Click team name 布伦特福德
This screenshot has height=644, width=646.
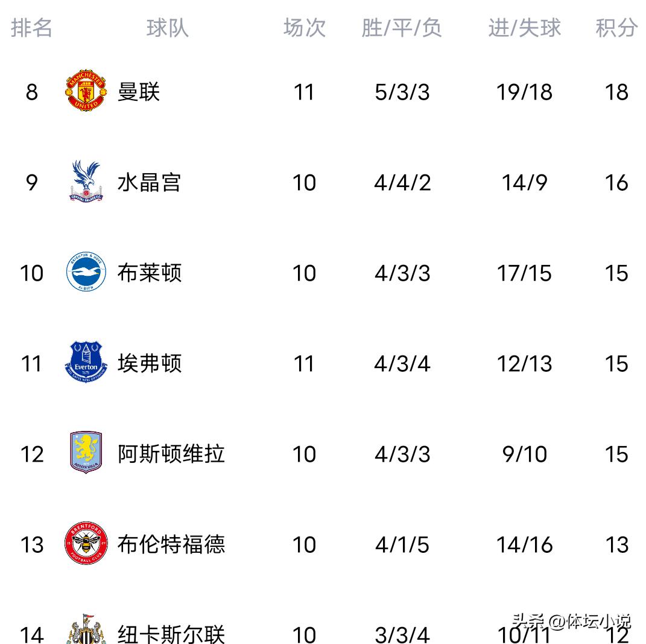[171, 544]
